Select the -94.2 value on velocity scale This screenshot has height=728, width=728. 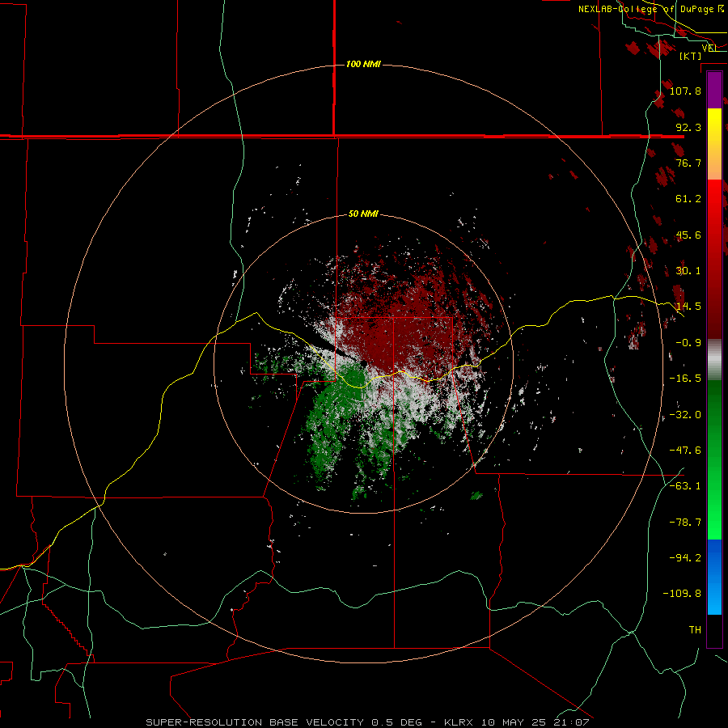[x=685, y=558]
